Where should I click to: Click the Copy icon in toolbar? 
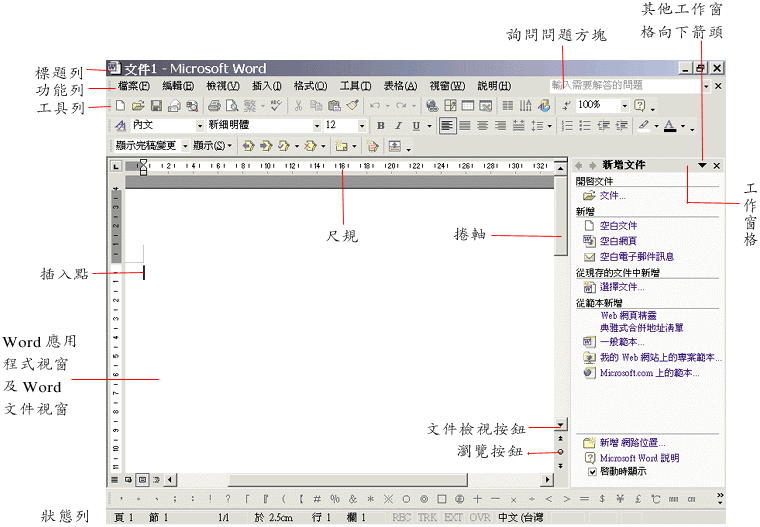[316, 105]
